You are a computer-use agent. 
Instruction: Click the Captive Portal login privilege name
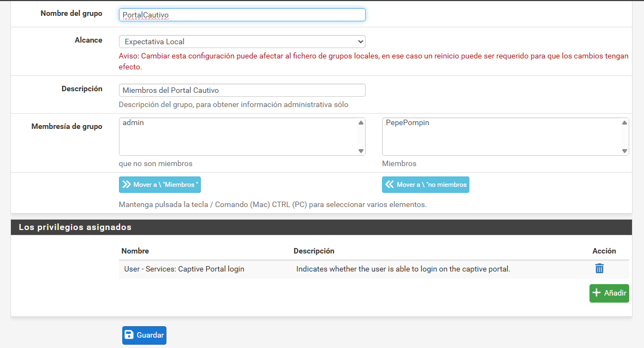coord(184,269)
